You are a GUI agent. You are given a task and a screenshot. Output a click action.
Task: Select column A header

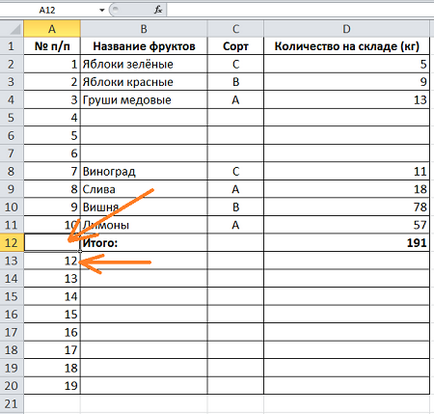coord(52,29)
